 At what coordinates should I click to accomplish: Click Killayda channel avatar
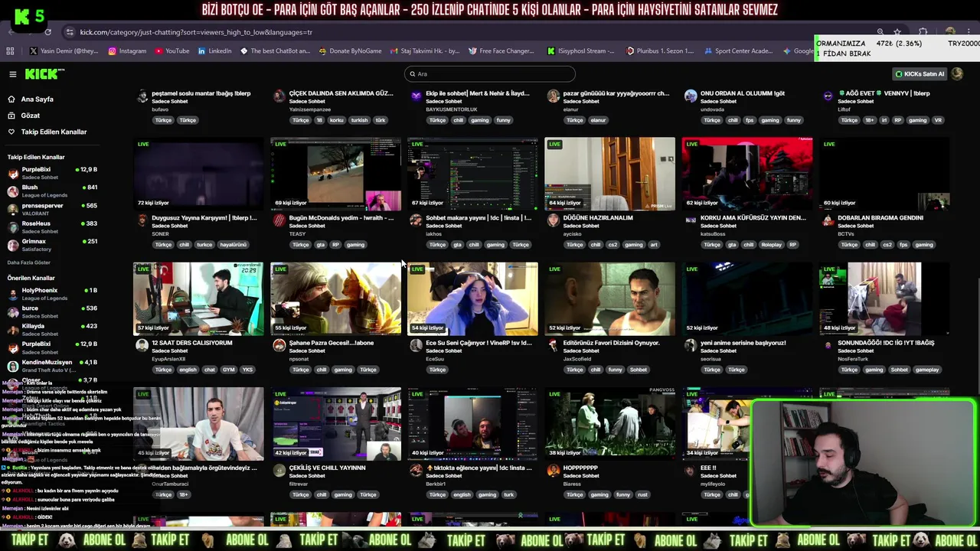click(13, 330)
